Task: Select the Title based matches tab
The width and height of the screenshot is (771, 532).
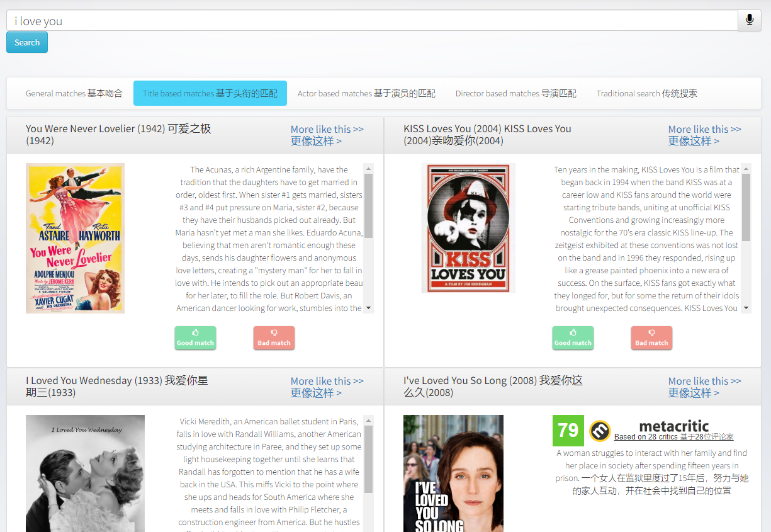Action: click(x=210, y=93)
